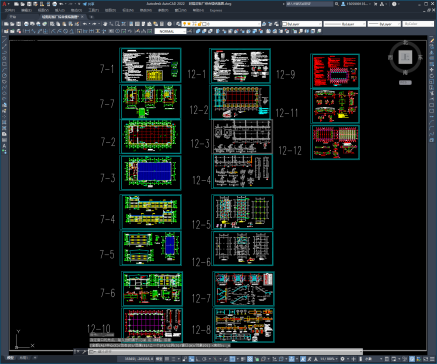Close the current drawing file tab
The width and height of the screenshot is (437, 364).
pos(82,17)
